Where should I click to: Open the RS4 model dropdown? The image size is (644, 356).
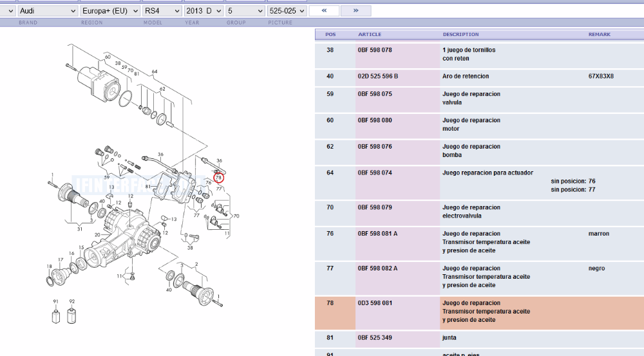pyautogui.click(x=162, y=11)
